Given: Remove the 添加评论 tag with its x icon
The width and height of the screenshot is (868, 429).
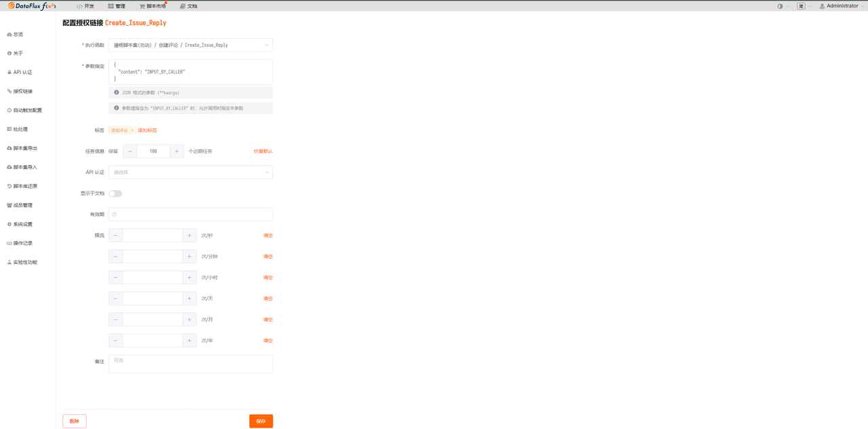Looking at the screenshot, I should tap(132, 130).
